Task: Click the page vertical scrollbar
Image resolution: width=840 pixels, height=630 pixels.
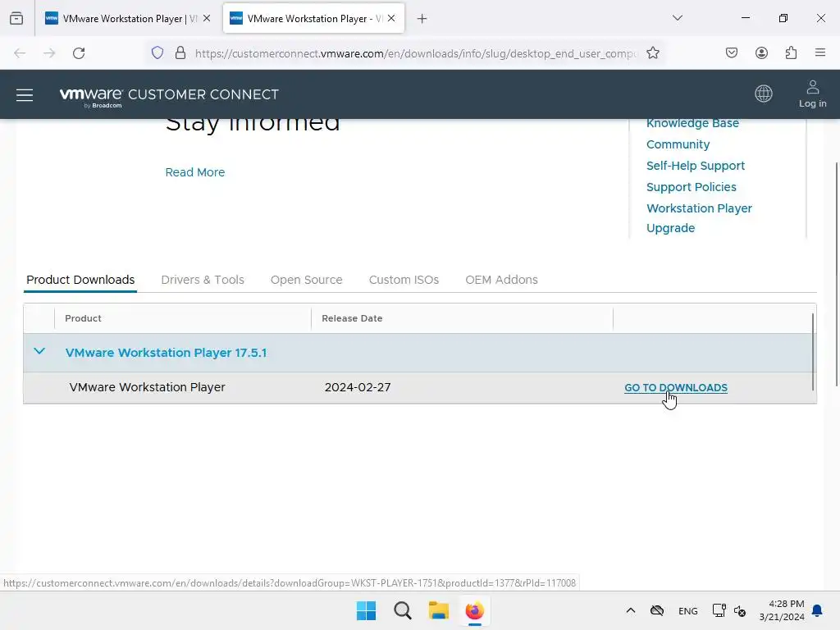Action: pyautogui.click(x=836, y=273)
